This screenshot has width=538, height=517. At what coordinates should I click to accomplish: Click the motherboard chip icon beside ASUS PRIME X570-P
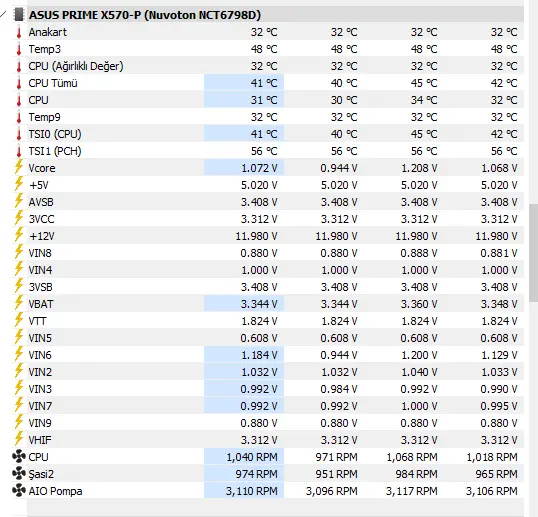click(x=19, y=15)
